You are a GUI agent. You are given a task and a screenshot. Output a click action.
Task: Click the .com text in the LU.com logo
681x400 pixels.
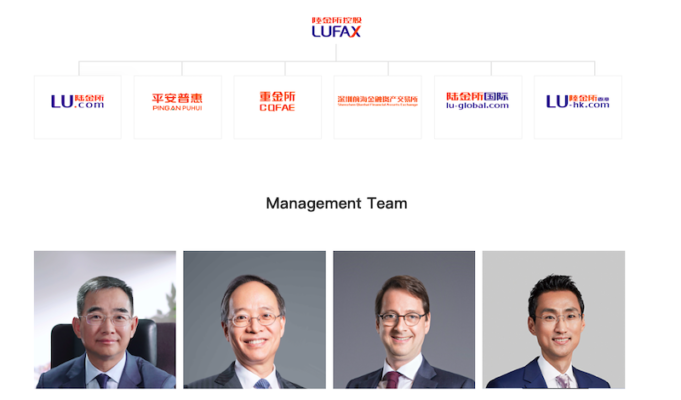point(89,105)
